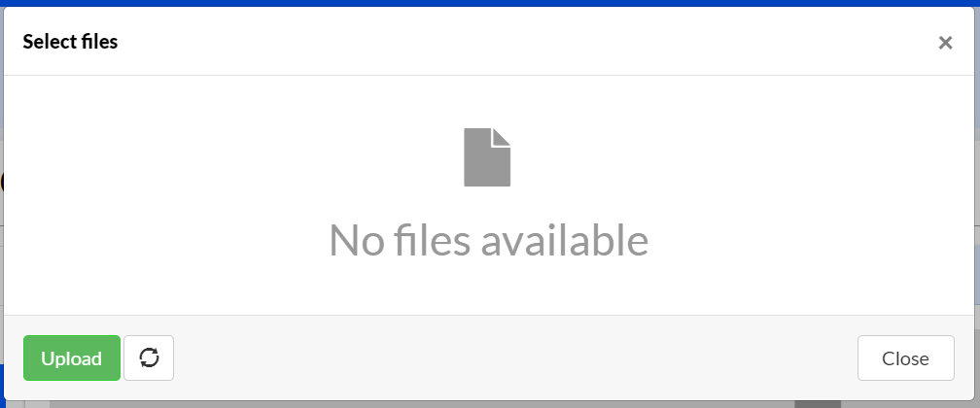Refresh the file list with the circular arrows icon
The width and height of the screenshot is (980, 408).
(x=149, y=358)
